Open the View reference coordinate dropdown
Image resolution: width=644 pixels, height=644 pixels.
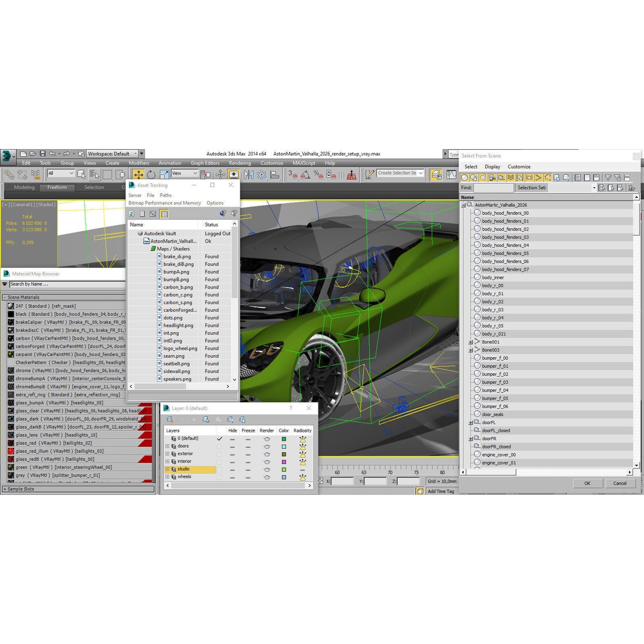pyautogui.click(x=185, y=174)
